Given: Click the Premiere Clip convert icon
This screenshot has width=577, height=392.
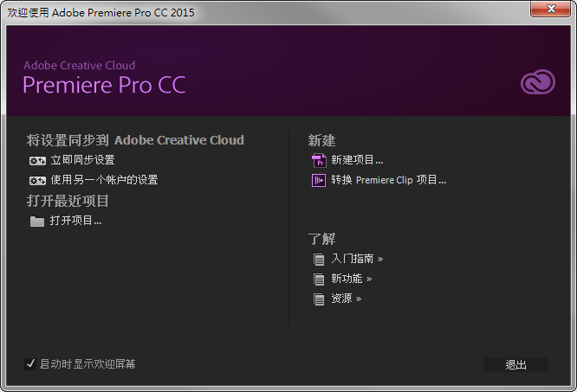Looking at the screenshot, I should point(319,180).
